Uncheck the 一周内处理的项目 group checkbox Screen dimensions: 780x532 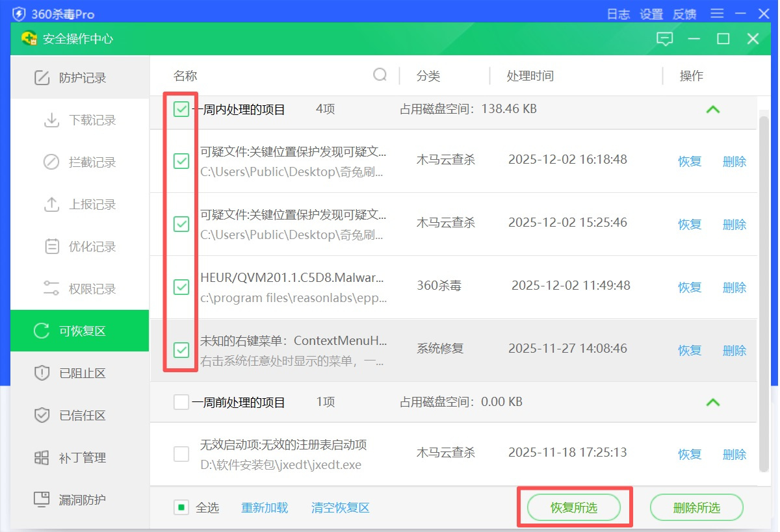pyautogui.click(x=181, y=110)
